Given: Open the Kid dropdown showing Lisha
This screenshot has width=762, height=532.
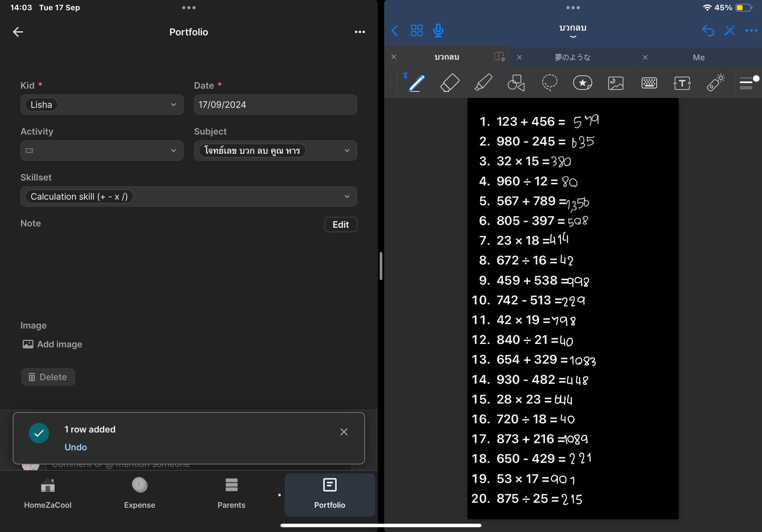Looking at the screenshot, I should coord(102,105).
